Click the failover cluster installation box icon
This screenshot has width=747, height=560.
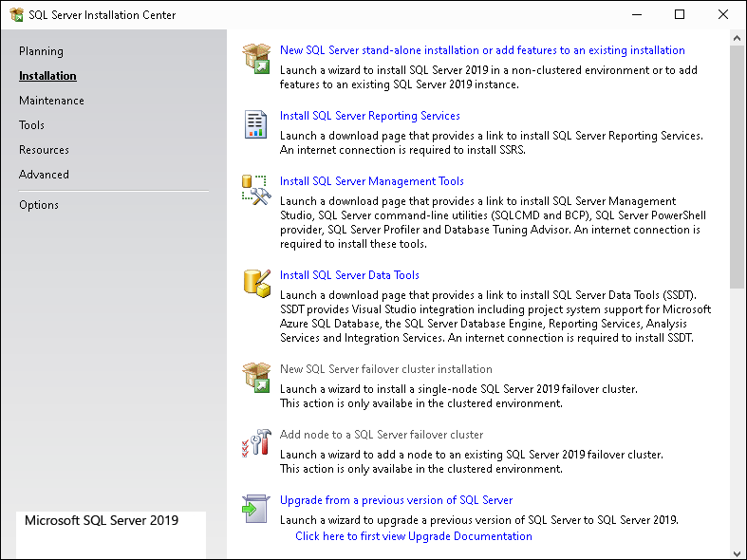click(x=256, y=378)
